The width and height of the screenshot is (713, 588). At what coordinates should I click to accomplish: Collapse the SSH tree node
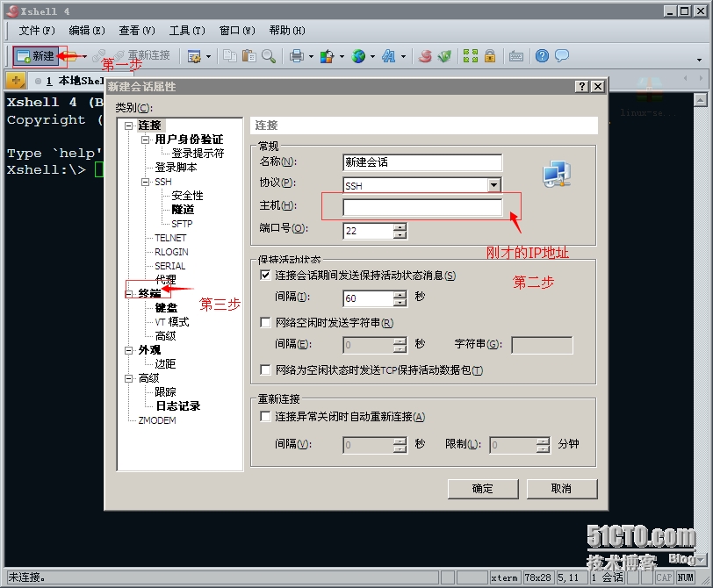coord(145,182)
